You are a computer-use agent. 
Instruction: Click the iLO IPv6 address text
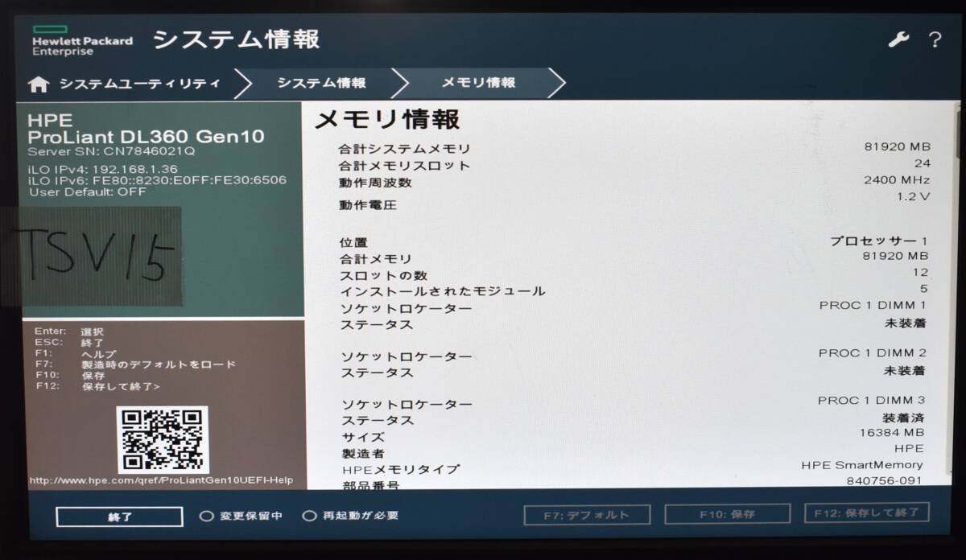coord(157,180)
